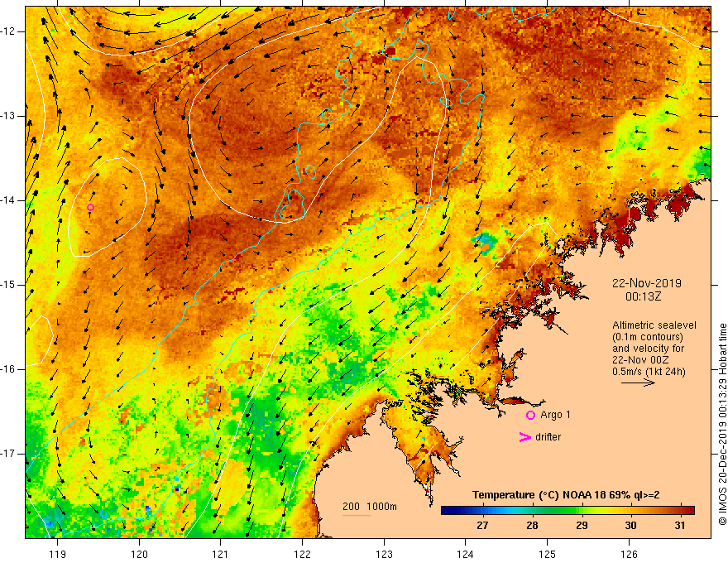728x563 pixels.
Task: Click the 'drifter' legend label
Action: pyautogui.click(x=548, y=437)
